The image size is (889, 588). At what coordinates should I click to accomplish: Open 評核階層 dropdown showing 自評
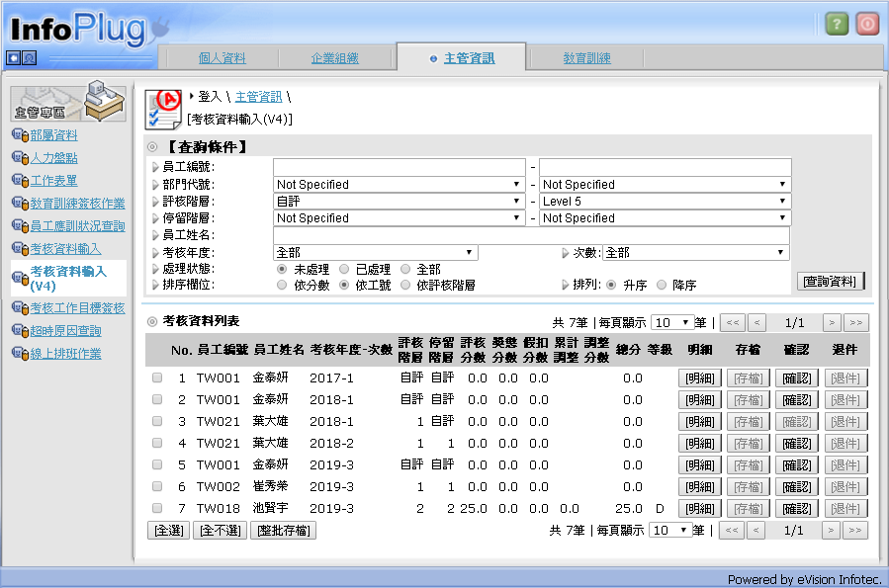(x=399, y=201)
